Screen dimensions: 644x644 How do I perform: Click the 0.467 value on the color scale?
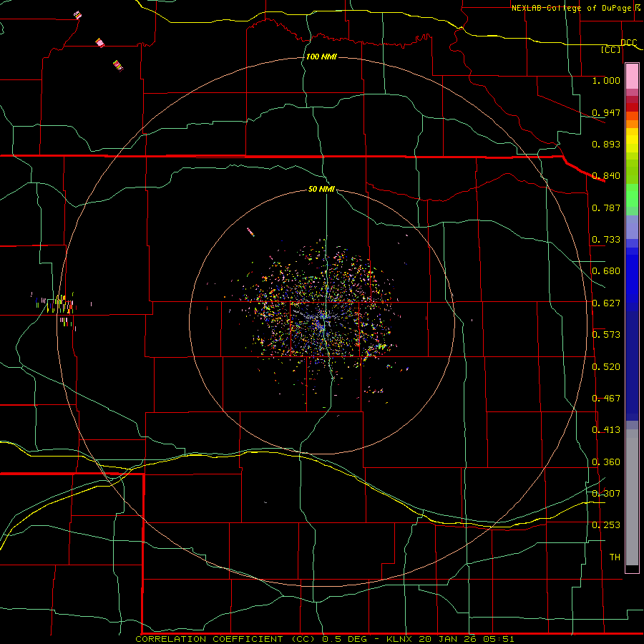coord(606,399)
